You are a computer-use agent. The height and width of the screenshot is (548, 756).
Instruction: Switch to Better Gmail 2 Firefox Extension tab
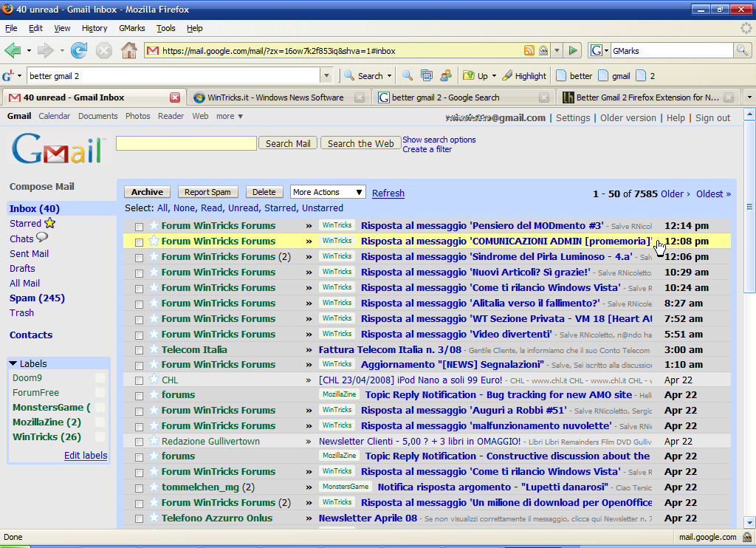click(x=647, y=97)
